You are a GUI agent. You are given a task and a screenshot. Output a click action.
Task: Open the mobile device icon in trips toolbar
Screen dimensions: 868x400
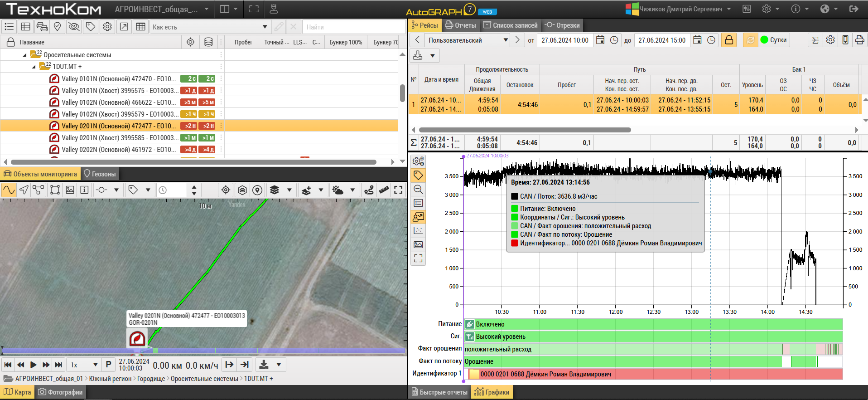[x=845, y=40]
